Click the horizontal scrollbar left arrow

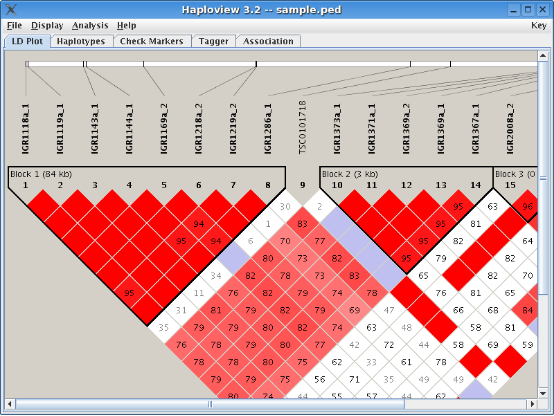[10, 404]
